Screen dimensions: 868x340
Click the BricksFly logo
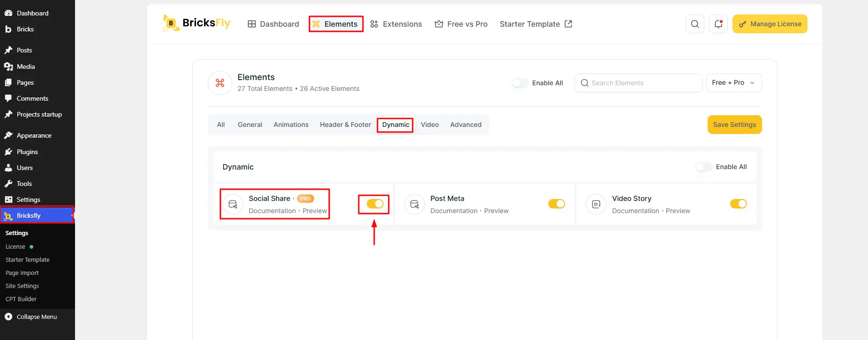[196, 23]
